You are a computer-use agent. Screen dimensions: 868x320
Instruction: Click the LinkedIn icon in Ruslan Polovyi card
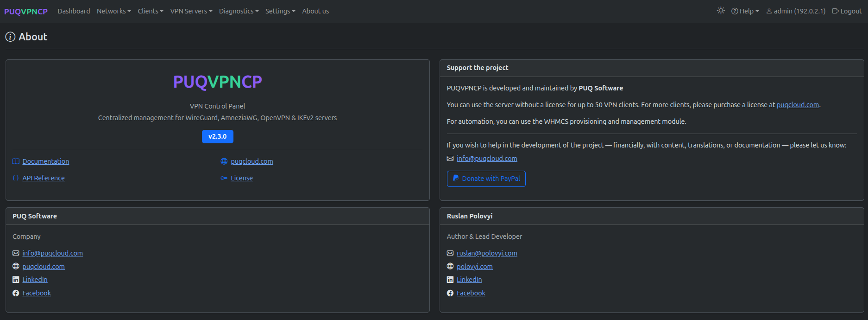[x=450, y=280]
